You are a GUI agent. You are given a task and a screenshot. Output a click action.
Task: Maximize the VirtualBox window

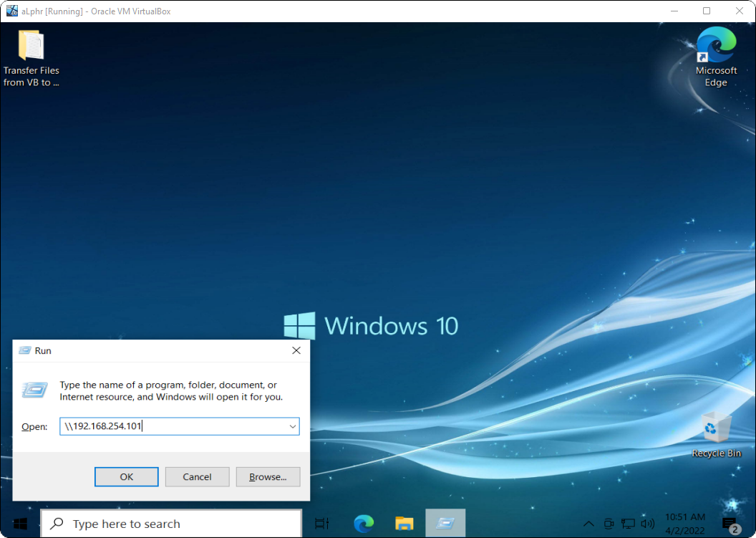click(x=707, y=11)
